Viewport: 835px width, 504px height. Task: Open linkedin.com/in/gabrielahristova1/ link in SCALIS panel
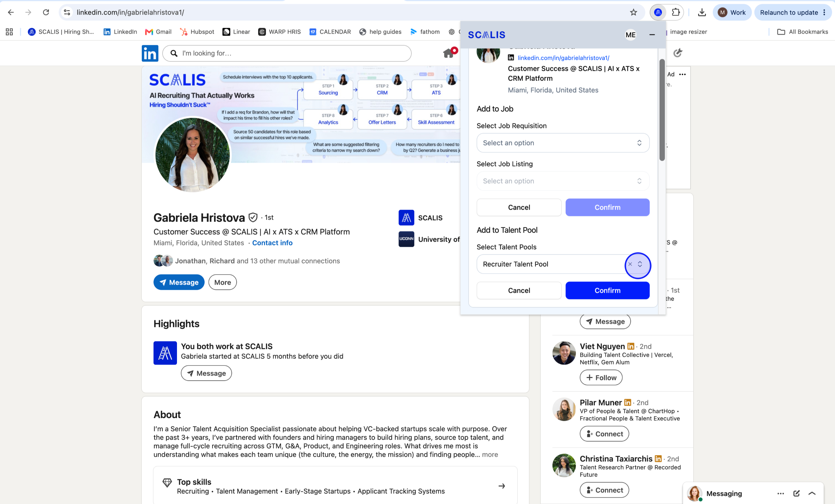click(563, 58)
